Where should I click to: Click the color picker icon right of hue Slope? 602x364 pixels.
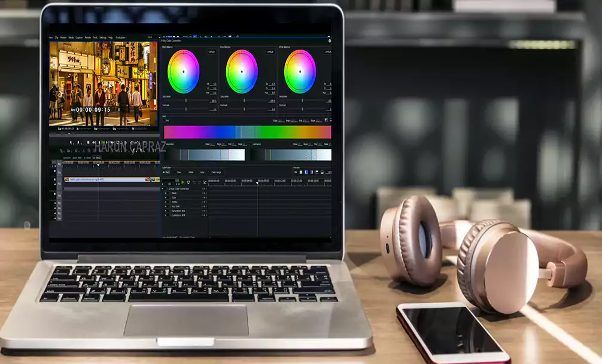(x=326, y=120)
